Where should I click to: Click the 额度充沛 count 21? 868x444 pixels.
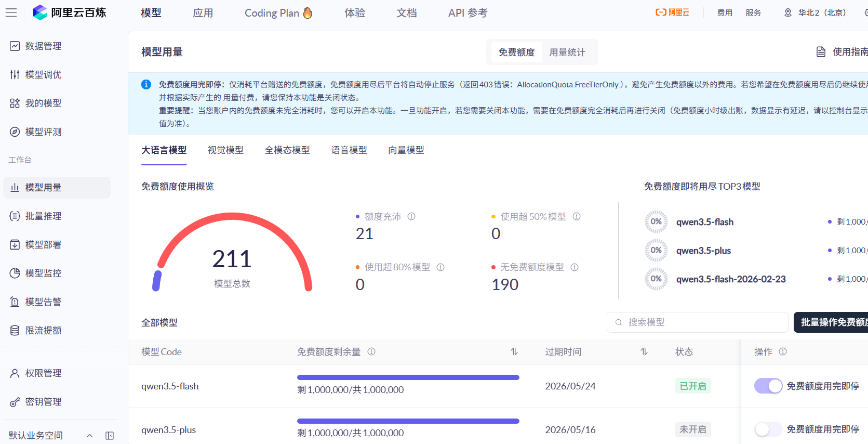[365, 234]
